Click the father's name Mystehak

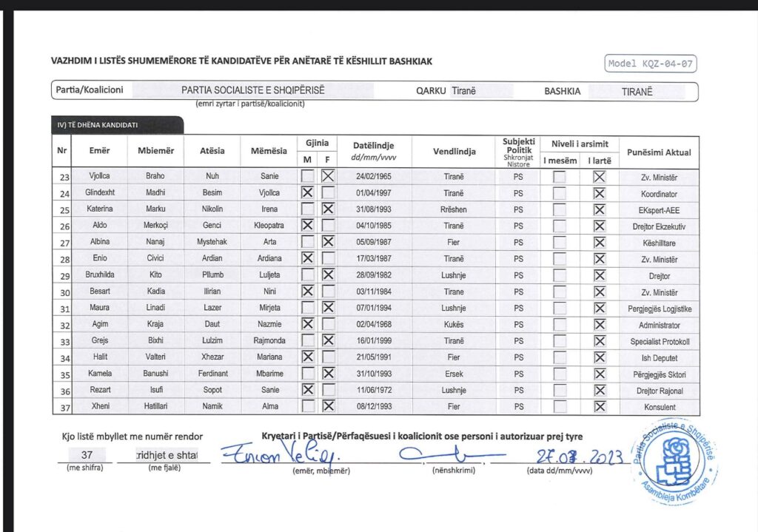click(212, 242)
